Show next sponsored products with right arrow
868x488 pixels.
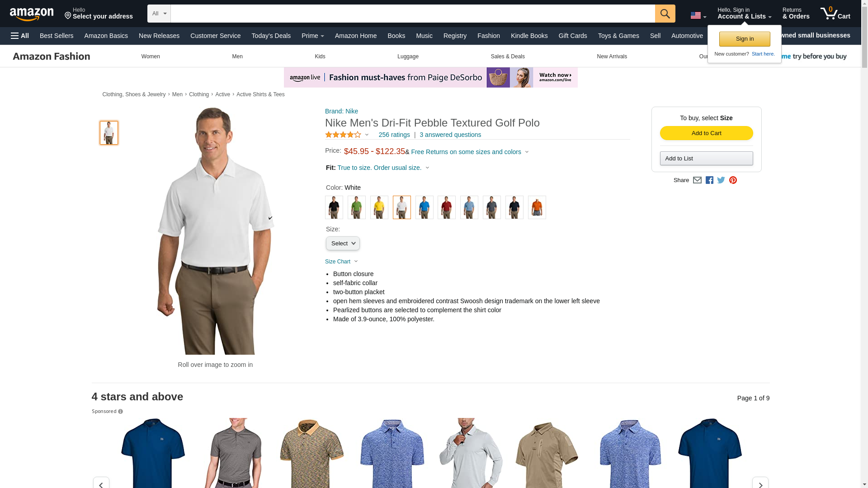point(760,483)
